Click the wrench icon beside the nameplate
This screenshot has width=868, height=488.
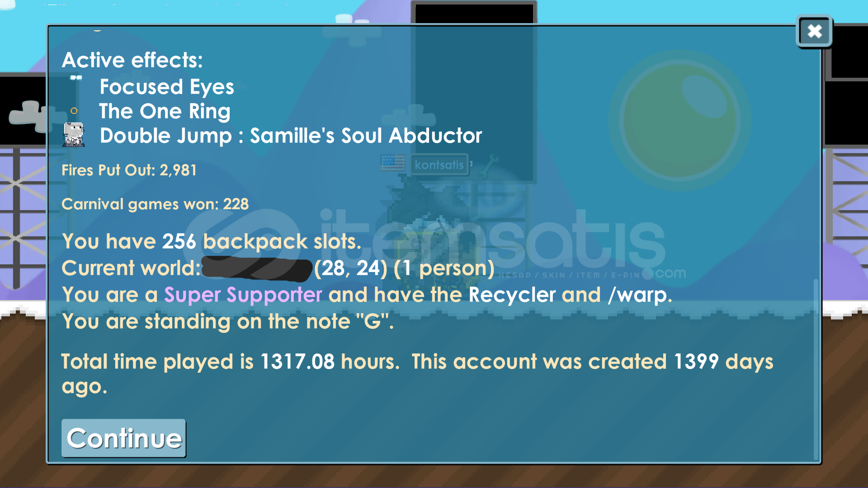(x=487, y=165)
